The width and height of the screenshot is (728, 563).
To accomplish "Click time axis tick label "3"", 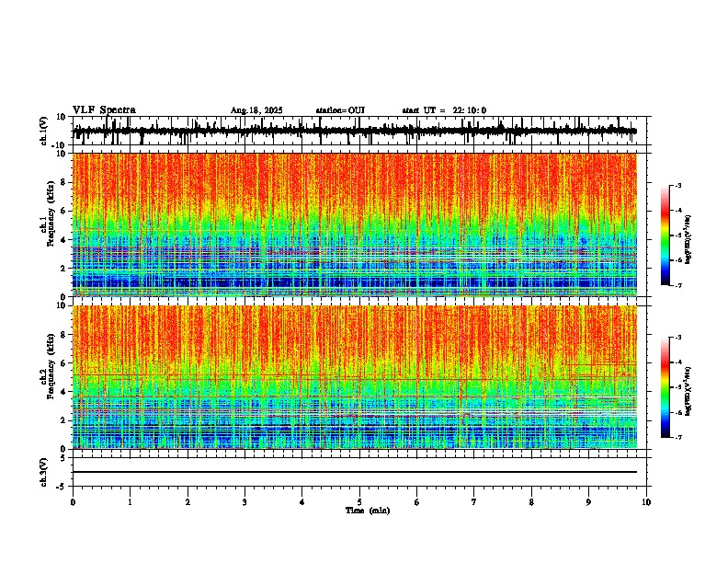I will [245, 502].
